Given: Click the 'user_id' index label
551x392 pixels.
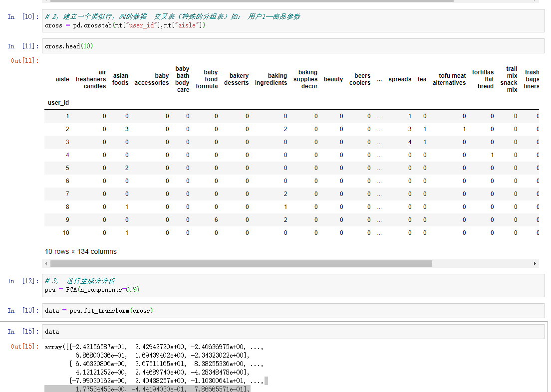Looking at the screenshot, I should pyautogui.click(x=58, y=103).
